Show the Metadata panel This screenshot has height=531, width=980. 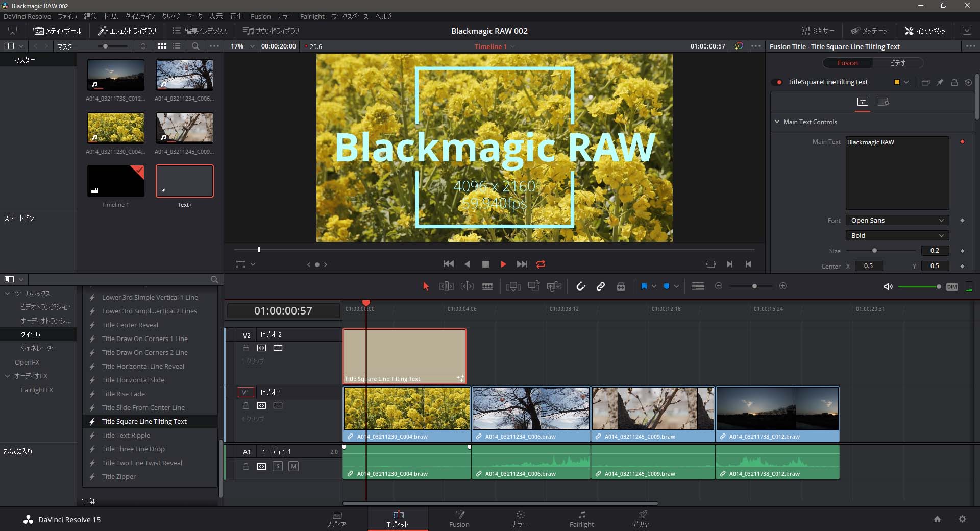pos(869,31)
